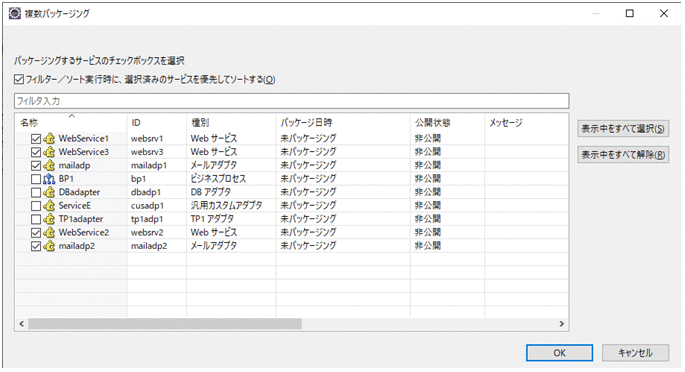Click the ServiceE adapter icon
Screen dimensions: 685x372
point(49,206)
